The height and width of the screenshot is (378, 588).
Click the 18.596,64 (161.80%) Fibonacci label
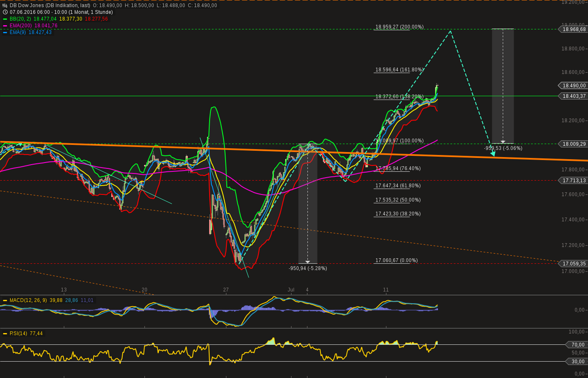coord(399,70)
